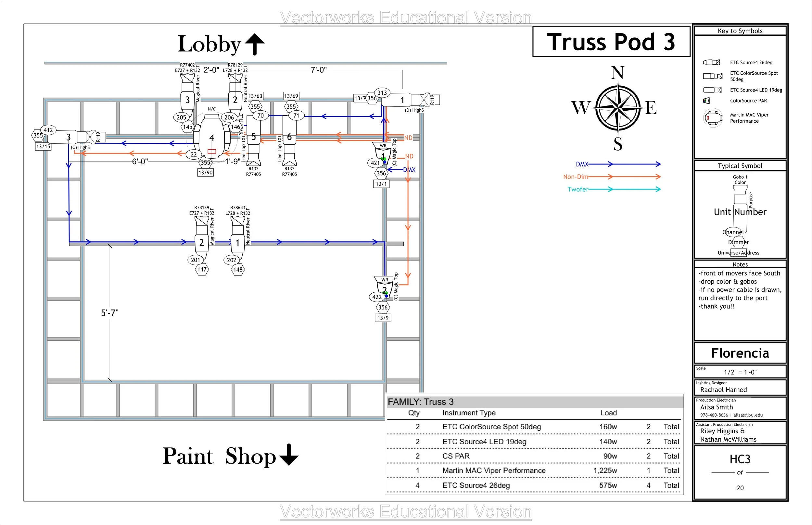Click the Martin MAC Viper Performance table row
Screen dimensions: 812x525
click(x=494, y=470)
